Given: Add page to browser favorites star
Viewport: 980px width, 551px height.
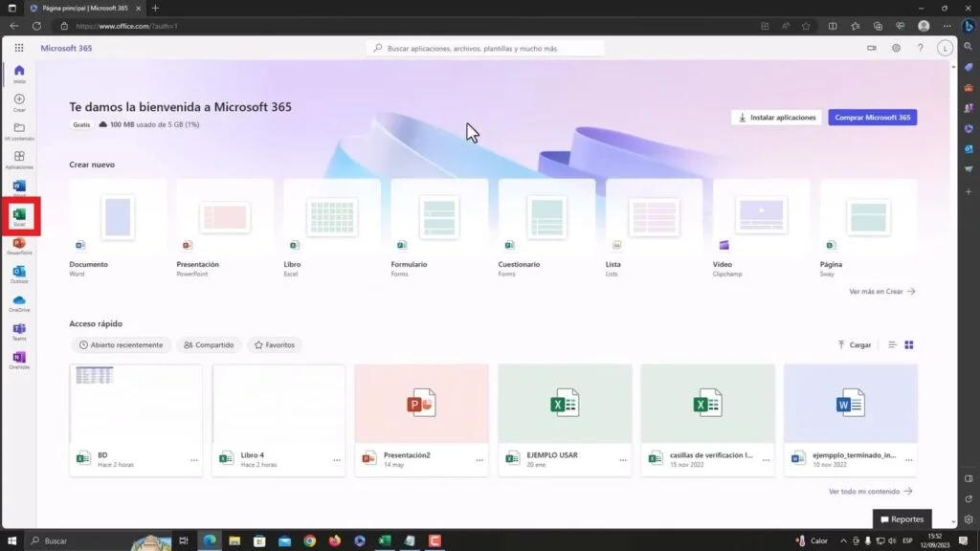Looking at the screenshot, I should (x=806, y=26).
